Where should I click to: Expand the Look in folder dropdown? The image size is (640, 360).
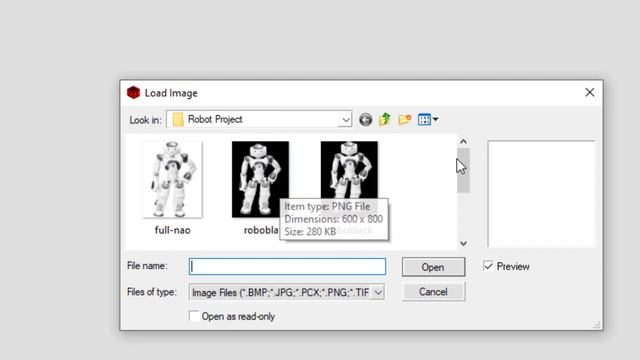[x=345, y=120]
